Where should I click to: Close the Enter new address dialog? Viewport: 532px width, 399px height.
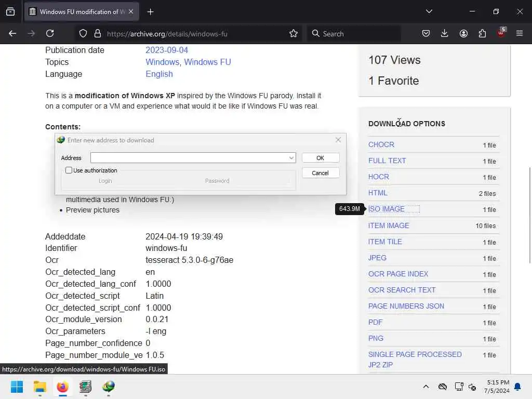338,140
